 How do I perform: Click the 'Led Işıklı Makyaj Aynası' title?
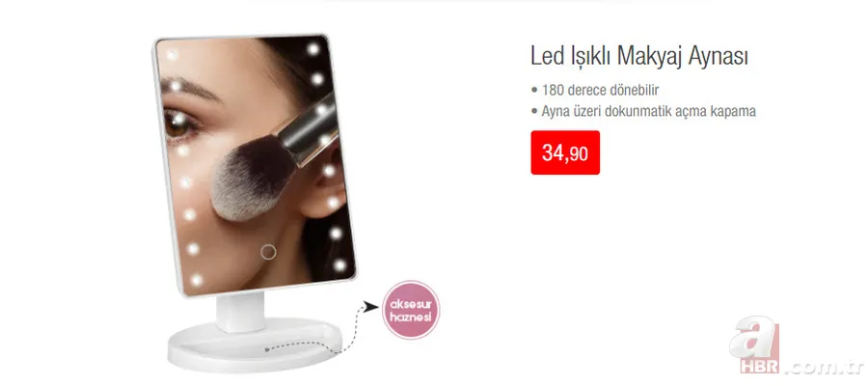pos(639,57)
